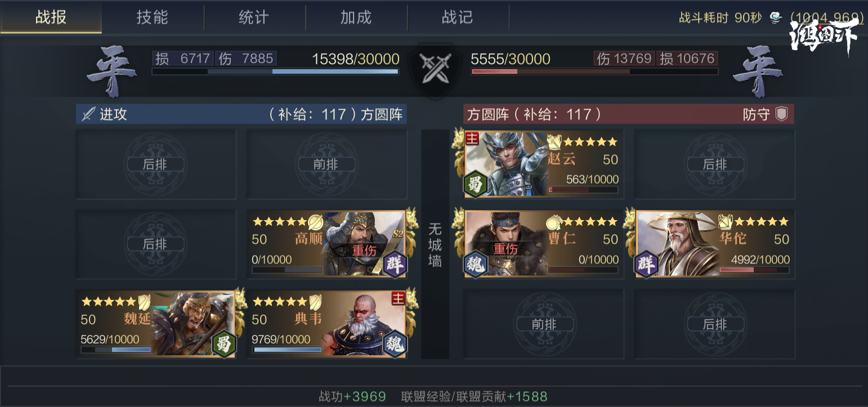This screenshot has width=868, height=407.
Task: Click 华佗's troop health bar
Action: tap(754, 270)
